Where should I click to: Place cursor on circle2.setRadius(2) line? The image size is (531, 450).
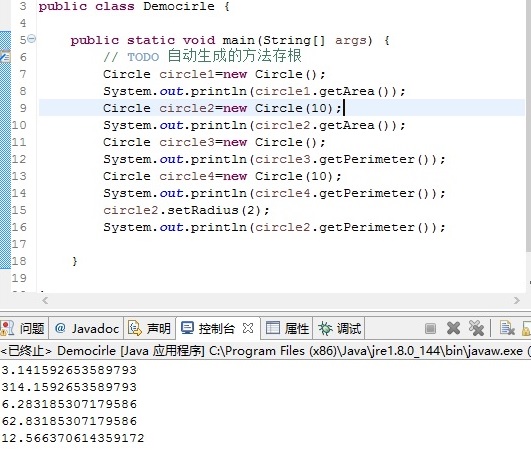click(186, 210)
